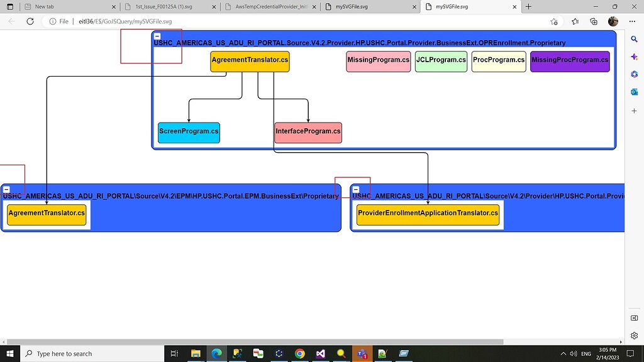
Task: Launch Visual Studio from the taskbar
Action: coord(321,353)
